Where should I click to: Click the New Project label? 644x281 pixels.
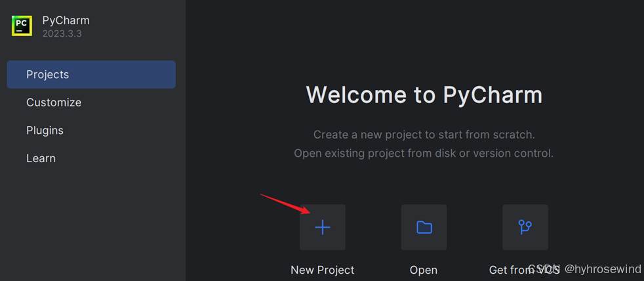pos(323,270)
